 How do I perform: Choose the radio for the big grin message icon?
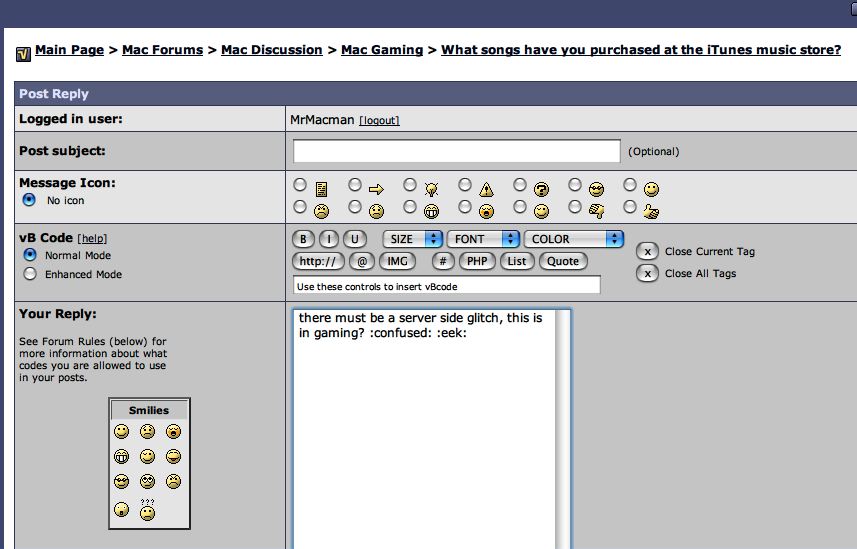pos(410,207)
